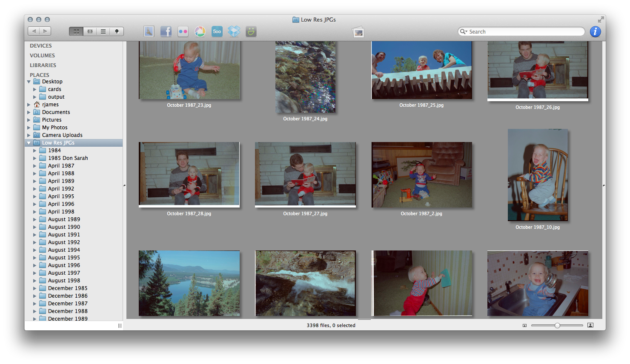
Task: Switch to list view mode
Action: pos(103,31)
